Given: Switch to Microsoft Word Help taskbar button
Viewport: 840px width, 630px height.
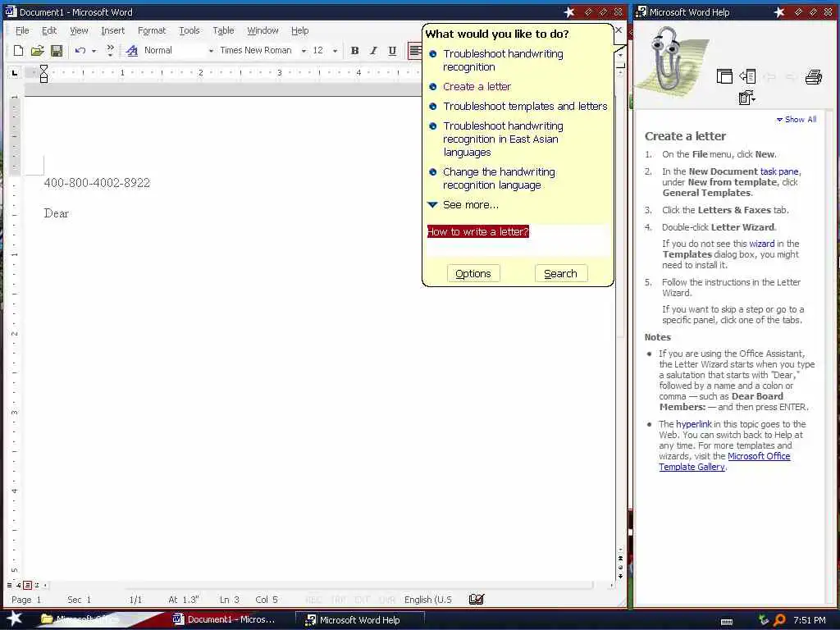Looking at the screenshot, I should [360, 620].
